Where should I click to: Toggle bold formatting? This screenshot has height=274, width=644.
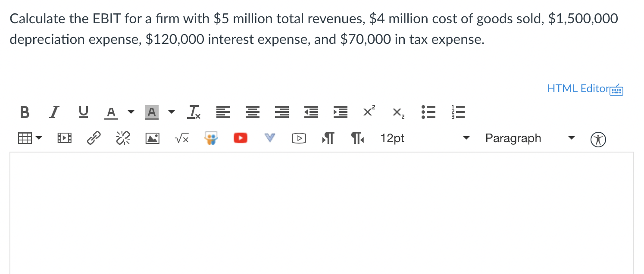[x=24, y=112]
